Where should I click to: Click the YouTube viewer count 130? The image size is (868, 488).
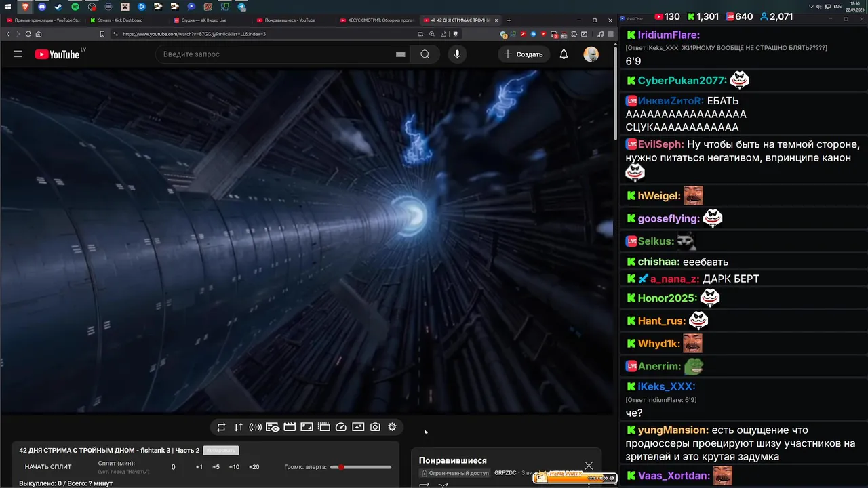click(x=667, y=16)
